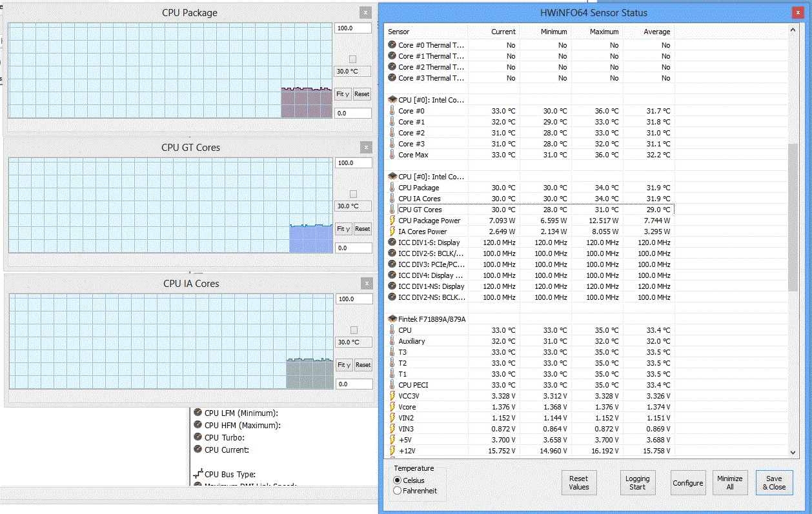Click the ICC DIV4: Display row label
812x514 pixels.
[x=431, y=275]
